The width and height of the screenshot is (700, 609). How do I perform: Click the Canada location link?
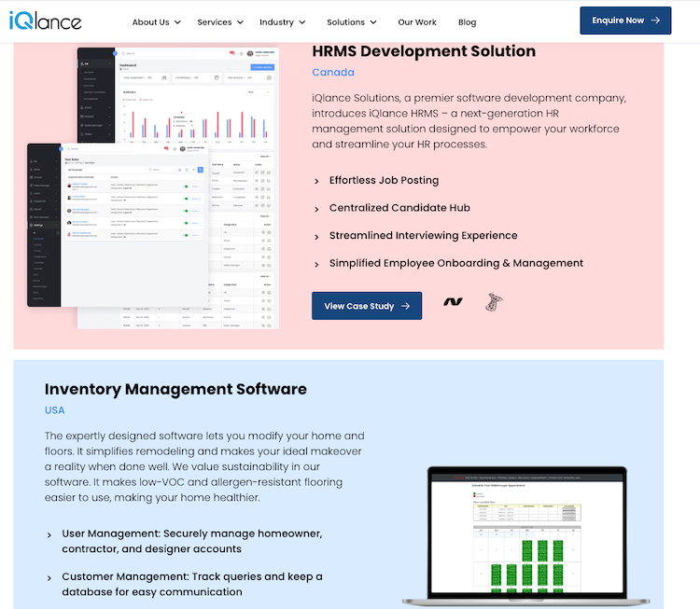[332, 73]
